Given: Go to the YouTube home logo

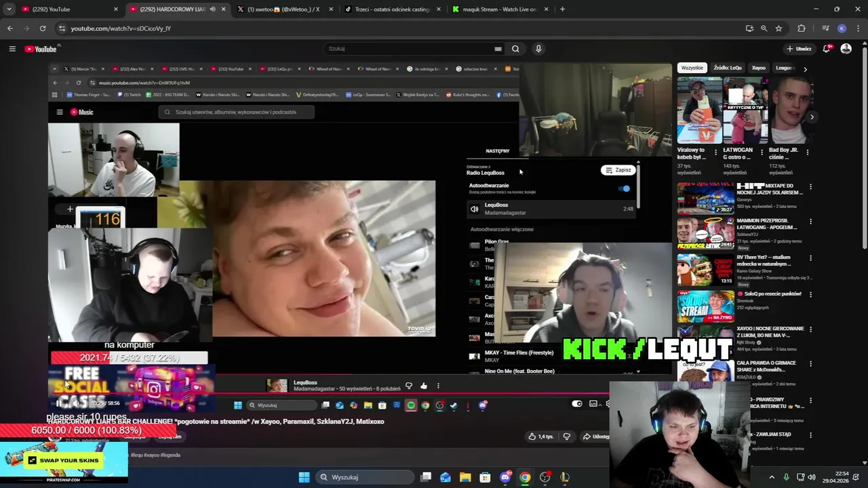Looking at the screenshot, I should (41, 49).
